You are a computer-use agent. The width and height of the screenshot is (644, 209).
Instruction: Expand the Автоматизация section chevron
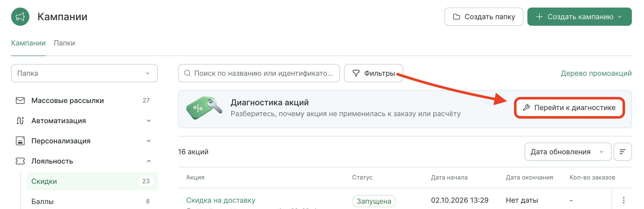tap(149, 121)
